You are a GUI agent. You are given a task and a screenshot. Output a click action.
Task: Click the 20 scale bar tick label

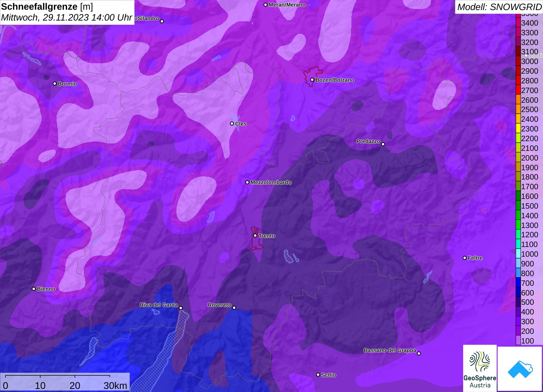(x=75, y=385)
